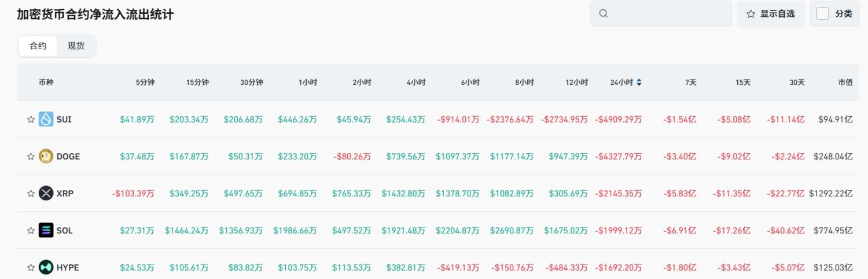The image size is (868, 279).
Task: Click the DOGE coin logo icon
Action: click(46, 157)
